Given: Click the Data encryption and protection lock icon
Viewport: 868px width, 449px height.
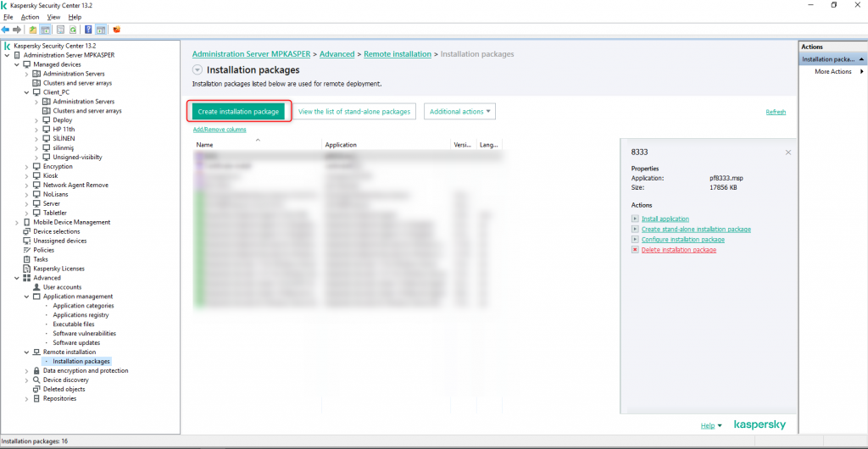Looking at the screenshot, I should point(36,370).
